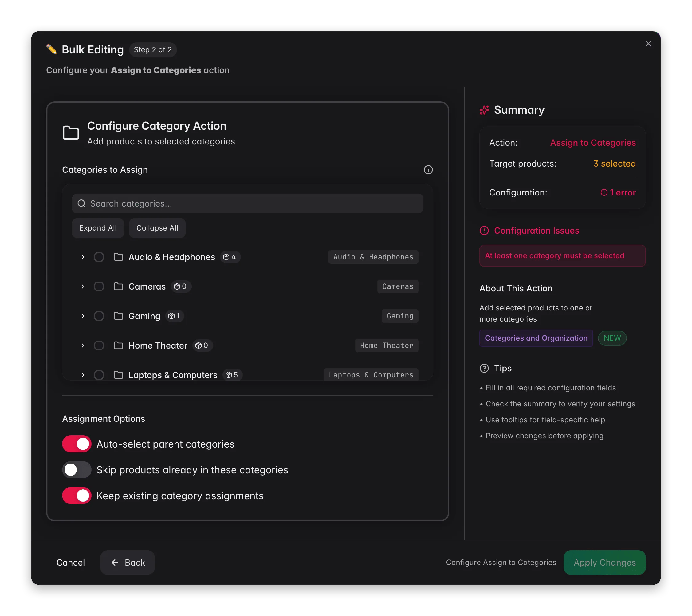The height and width of the screenshot is (616, 692).
Task: Check the Cameras category checkbox
Action: point(99,286)
